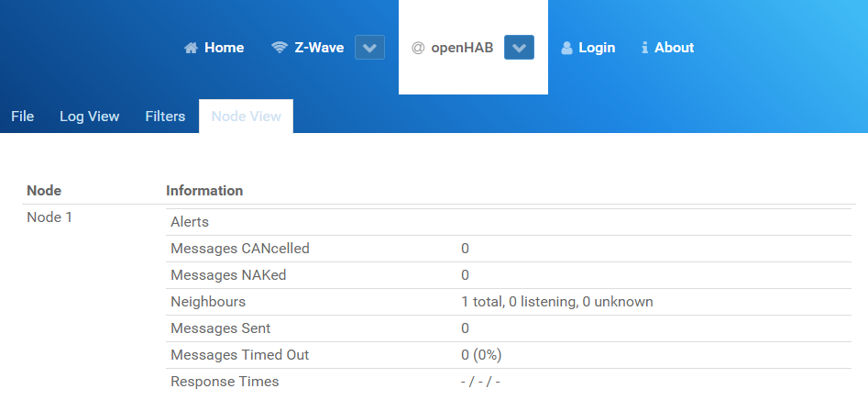Click the Neighbours row value
Image resolution: width=868 pixels, height=400 pixels.
557,302
